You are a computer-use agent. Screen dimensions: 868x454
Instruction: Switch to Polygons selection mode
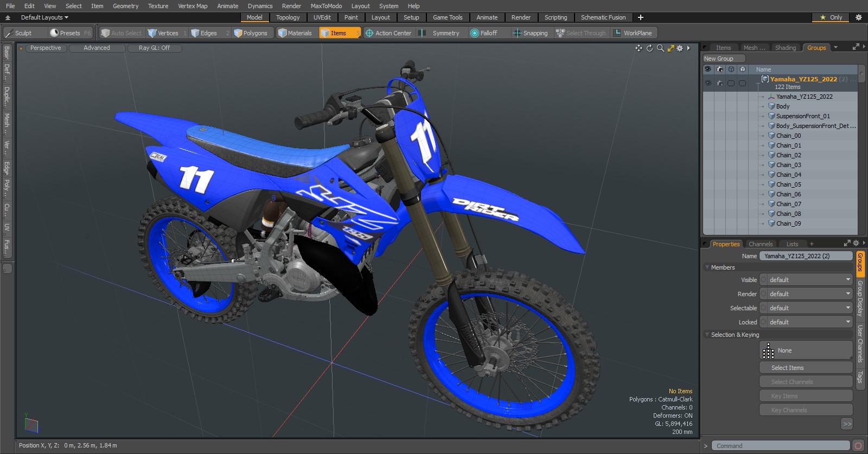251,33
